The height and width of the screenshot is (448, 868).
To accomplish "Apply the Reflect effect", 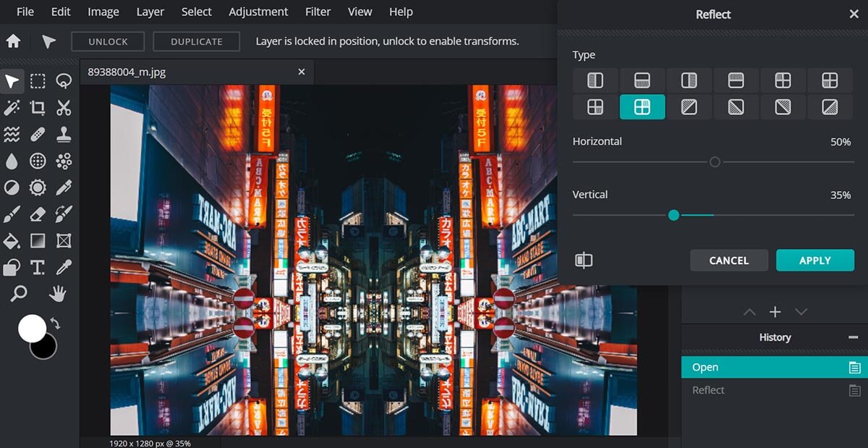I will click(x=814, y=260).
